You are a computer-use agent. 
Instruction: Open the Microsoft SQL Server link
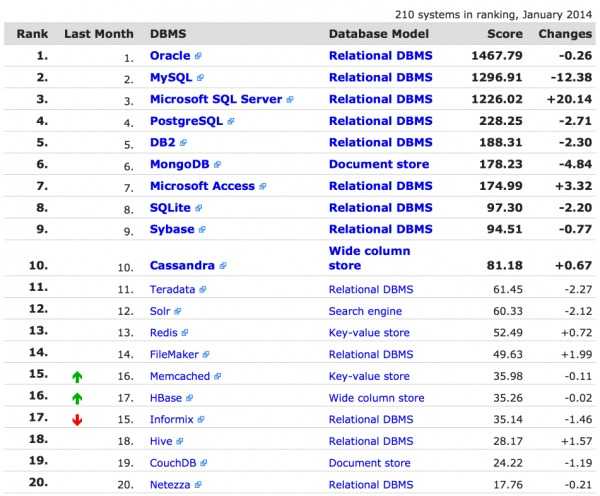pyautogui.click(x=216, y=99)
